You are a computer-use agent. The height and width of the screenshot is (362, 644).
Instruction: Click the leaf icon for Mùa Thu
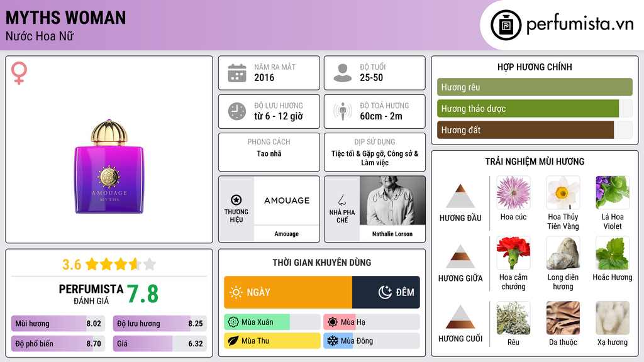(233, 341)
